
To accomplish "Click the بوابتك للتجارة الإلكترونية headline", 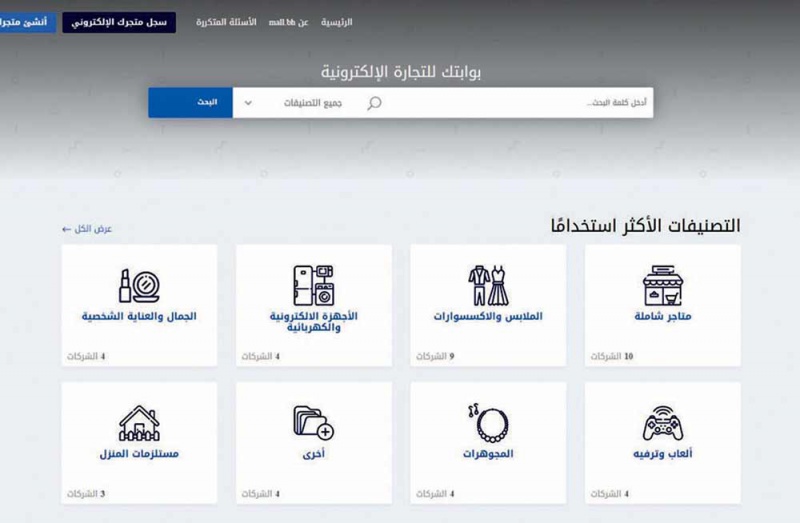I will pyautogui.click(x=401, y=72).
